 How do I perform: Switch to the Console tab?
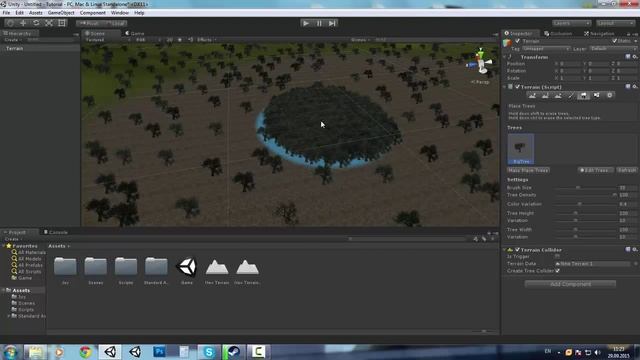56,232
